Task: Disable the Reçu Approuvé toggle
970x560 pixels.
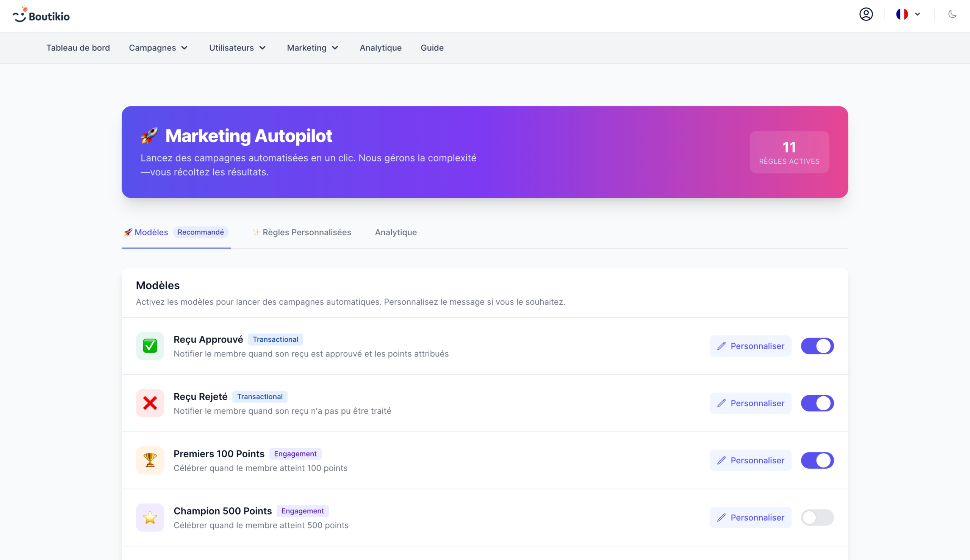Action: click(x=817, y=346)
